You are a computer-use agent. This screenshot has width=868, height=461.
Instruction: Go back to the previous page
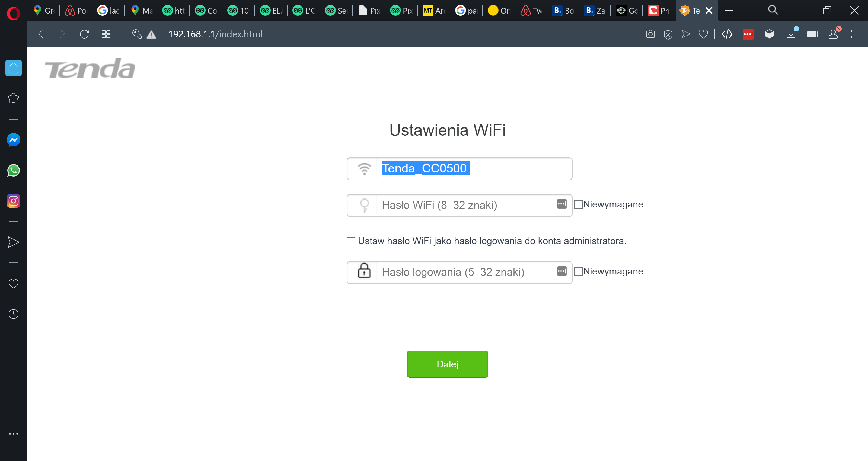(x=41, y=34)
